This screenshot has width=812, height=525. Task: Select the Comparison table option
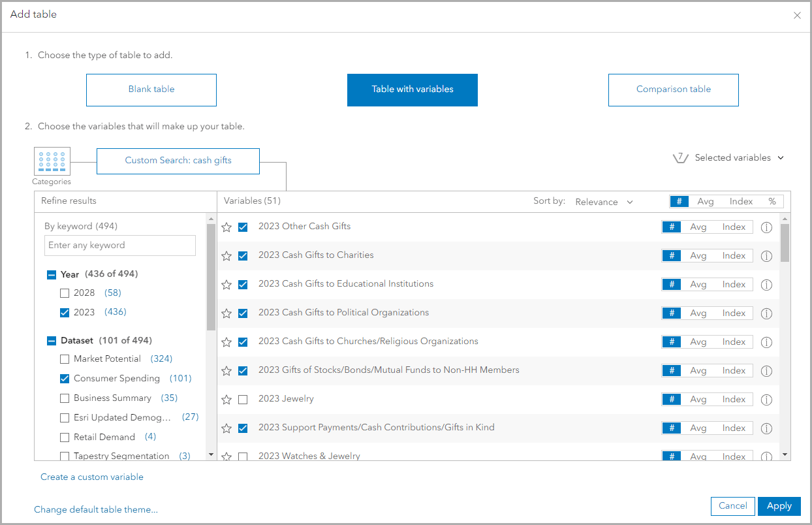[673, 89]
